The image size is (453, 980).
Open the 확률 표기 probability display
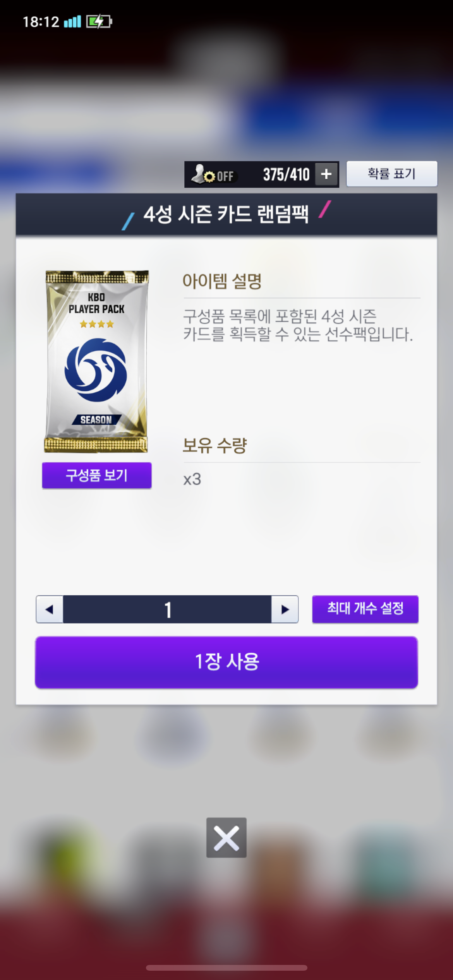(x=391, y=174)
